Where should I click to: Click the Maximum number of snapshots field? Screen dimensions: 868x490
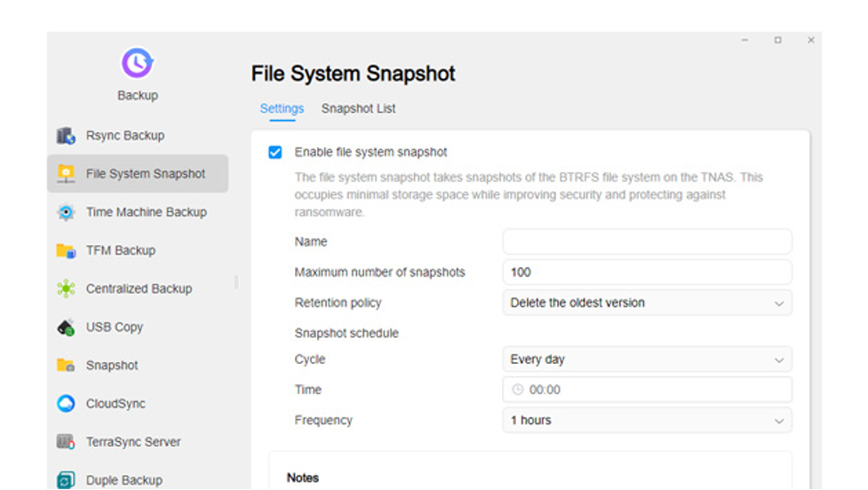click(647, 273)
